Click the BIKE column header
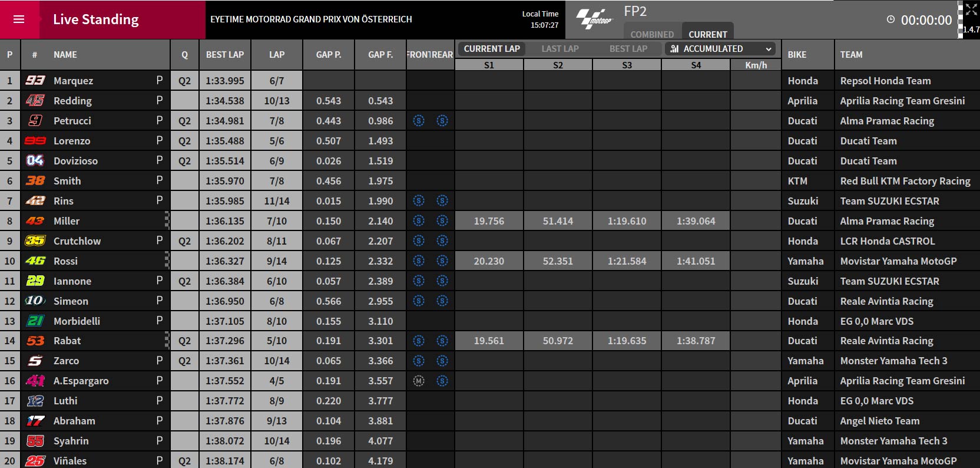Viewport: 980px width, 468px height. coord(808,55)
